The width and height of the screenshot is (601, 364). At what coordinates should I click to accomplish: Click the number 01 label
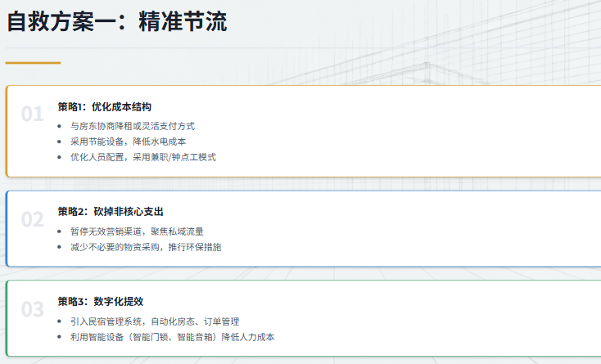32,115
